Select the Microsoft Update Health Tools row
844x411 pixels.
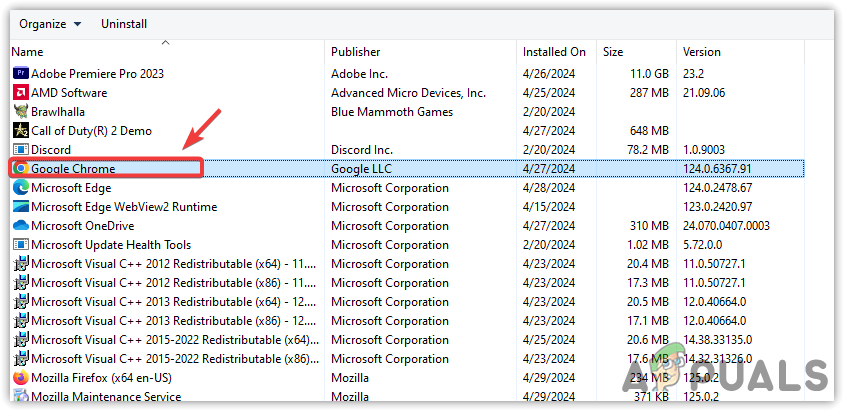(x=111, y=245)
